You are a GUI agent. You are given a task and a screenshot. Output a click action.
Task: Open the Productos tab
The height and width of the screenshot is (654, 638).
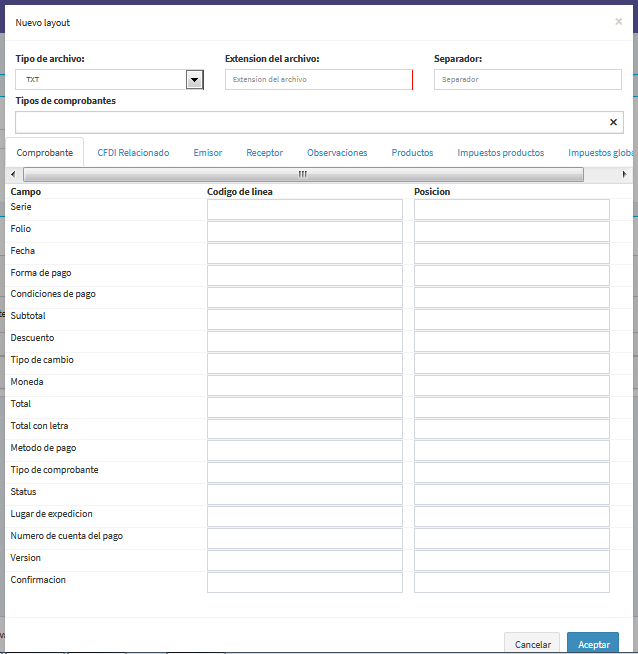click(x=412, y=153)
